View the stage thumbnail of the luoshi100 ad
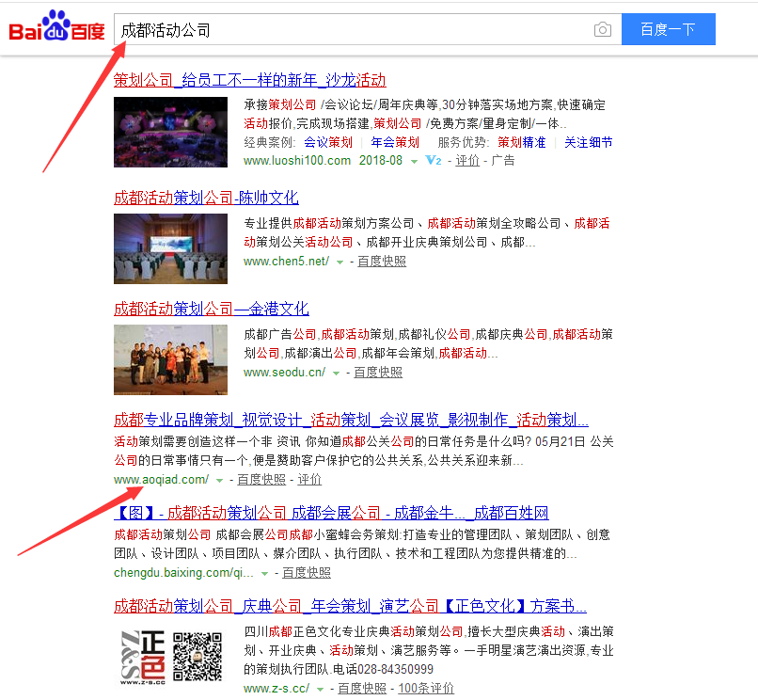The image size is (758, 700). (x=170, y=132)
